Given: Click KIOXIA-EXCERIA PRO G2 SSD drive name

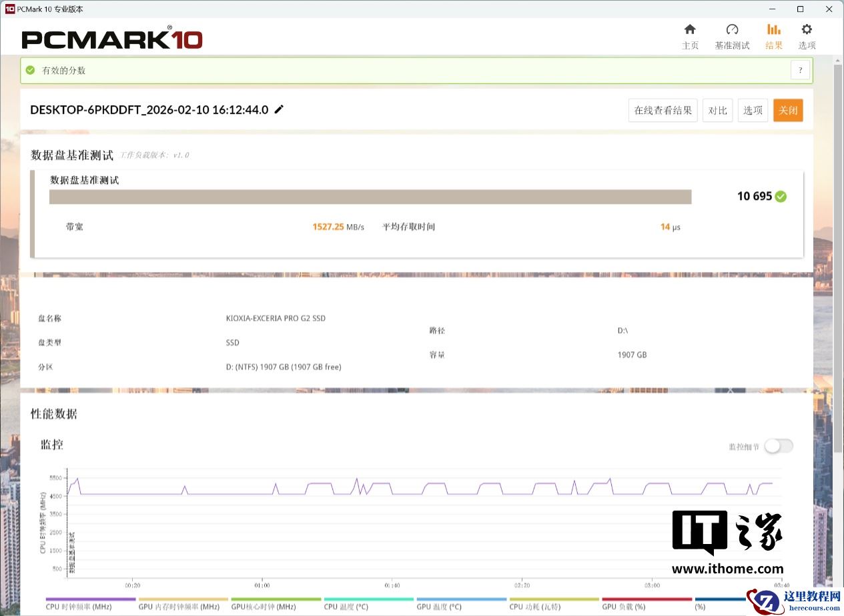Looking at the screenshot, I should pos(276,318).
